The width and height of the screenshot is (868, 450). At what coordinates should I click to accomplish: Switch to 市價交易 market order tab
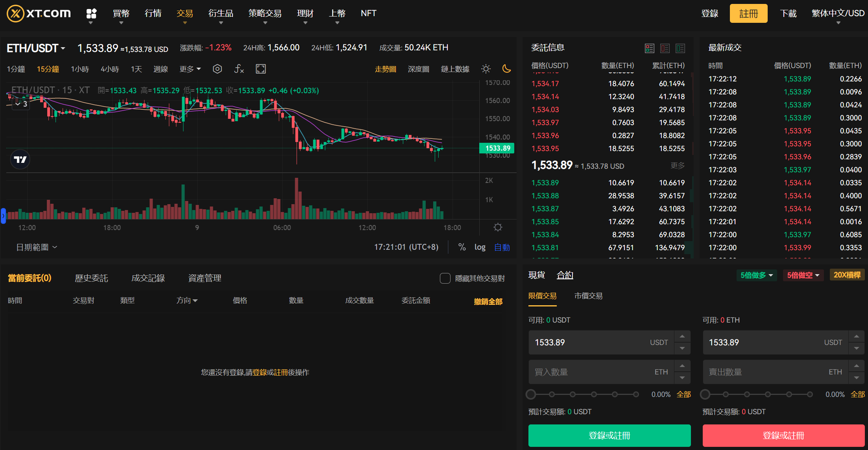tap(588, 296)
